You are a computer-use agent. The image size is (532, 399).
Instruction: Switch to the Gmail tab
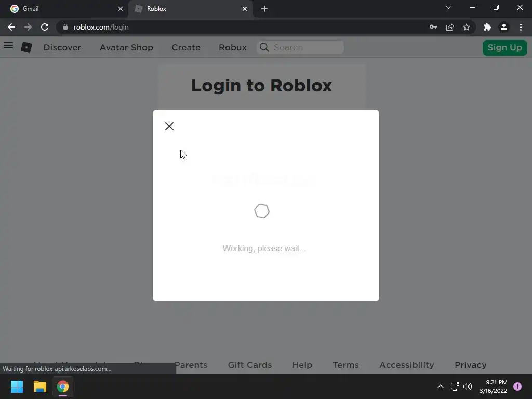point(64,9)
